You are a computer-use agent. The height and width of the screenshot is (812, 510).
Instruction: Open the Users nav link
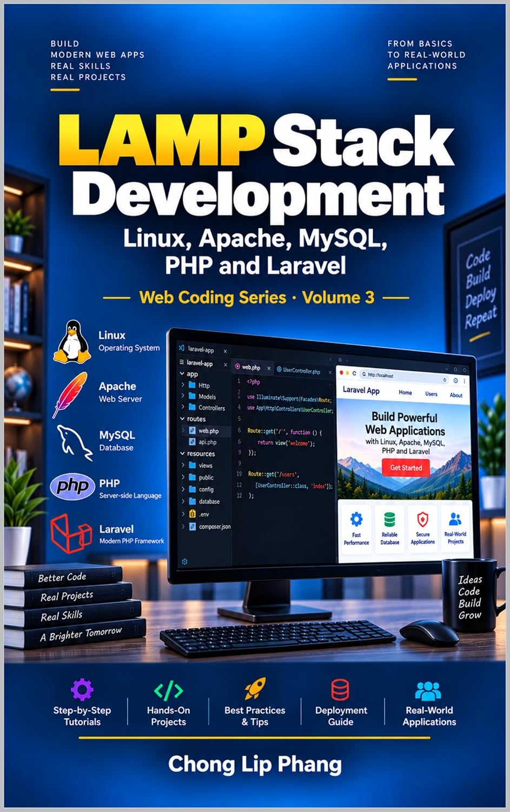tap(431, 394)
